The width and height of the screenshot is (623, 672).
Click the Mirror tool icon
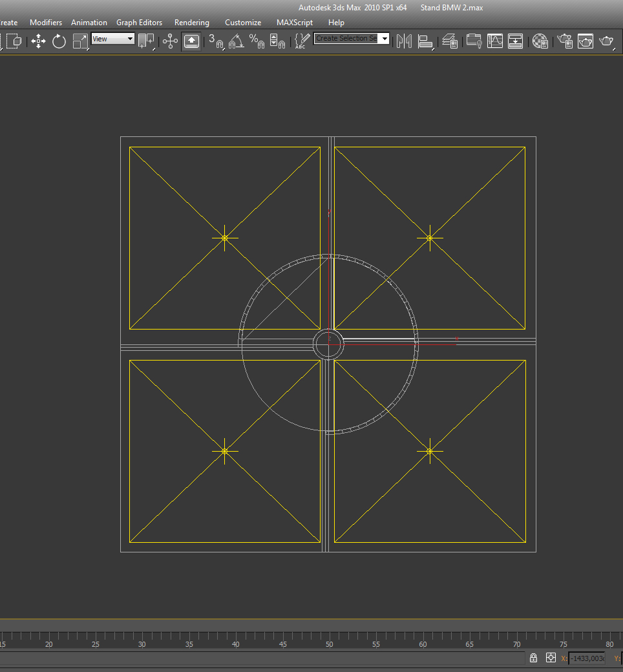point(404,41)
